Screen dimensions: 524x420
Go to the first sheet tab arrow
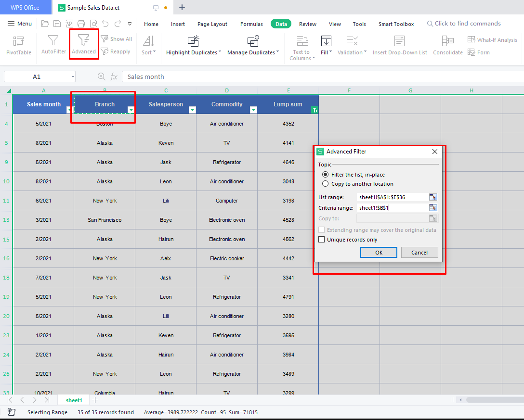10,400
